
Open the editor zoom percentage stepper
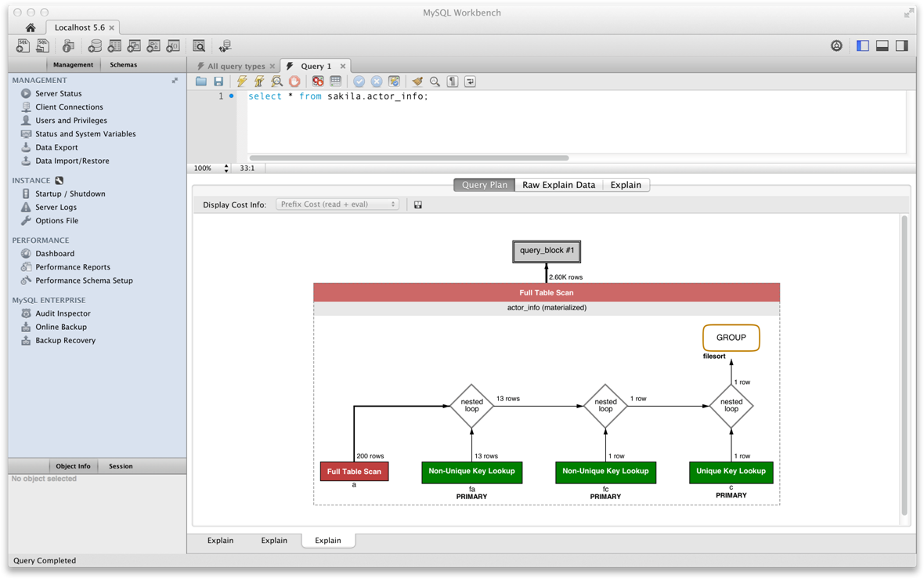[226, 168]
